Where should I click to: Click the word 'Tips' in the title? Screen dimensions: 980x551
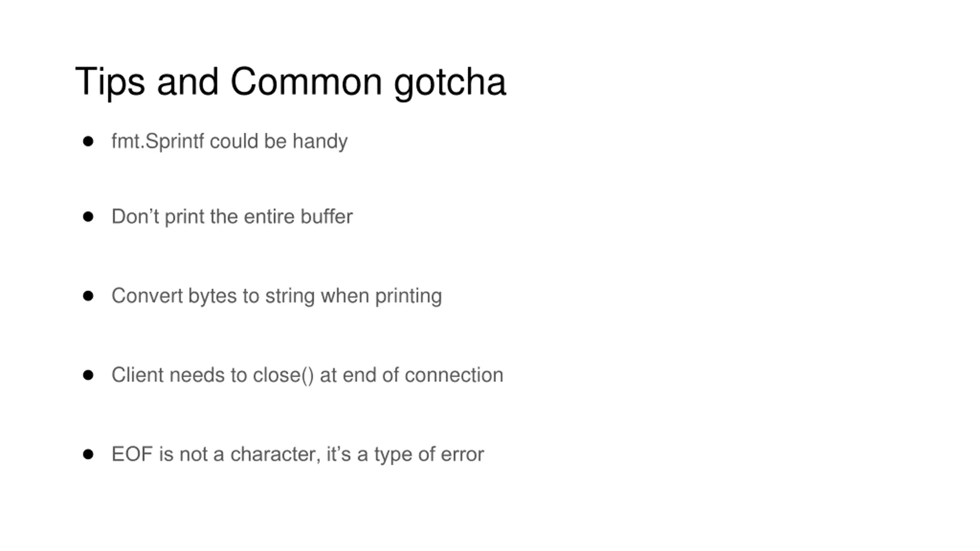point(110,83)
